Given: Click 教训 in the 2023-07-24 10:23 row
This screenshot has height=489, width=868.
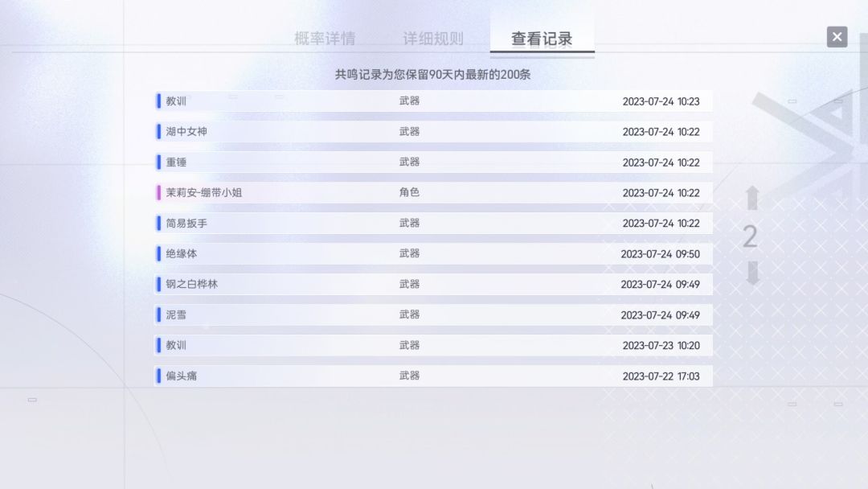Looking at the screenshot, I should 176,101.
